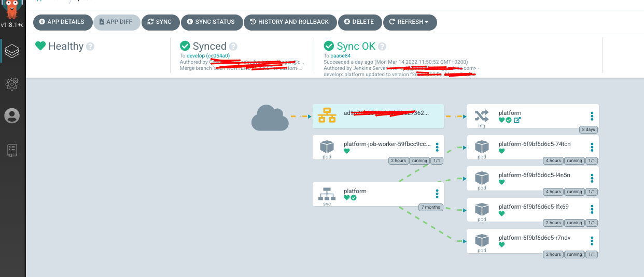Viewport: 644px width, 277px height.
Task: Click the 8 days age badge
Action: [x=589, y=130]
